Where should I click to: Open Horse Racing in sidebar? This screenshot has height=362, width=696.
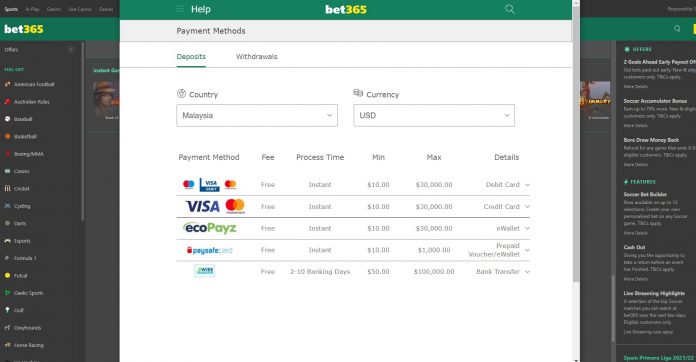click(29, 345)
